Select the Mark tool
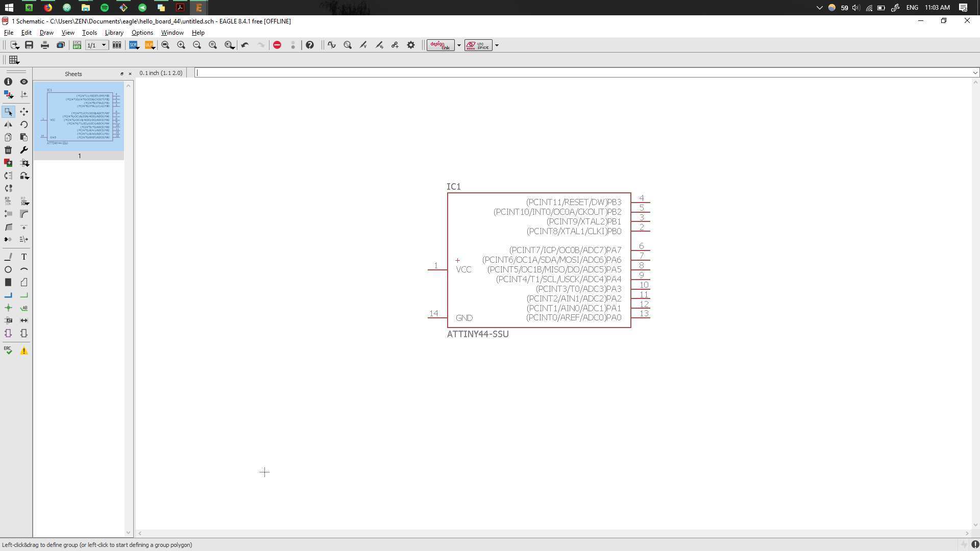 click(24, 94)
